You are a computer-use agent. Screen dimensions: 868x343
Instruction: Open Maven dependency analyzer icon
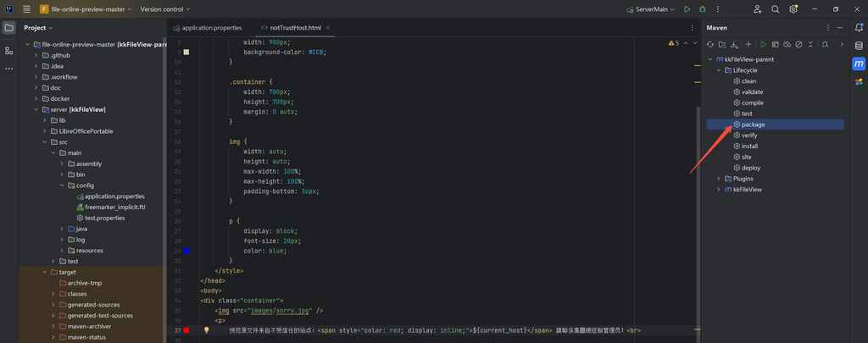click(826, 44)
